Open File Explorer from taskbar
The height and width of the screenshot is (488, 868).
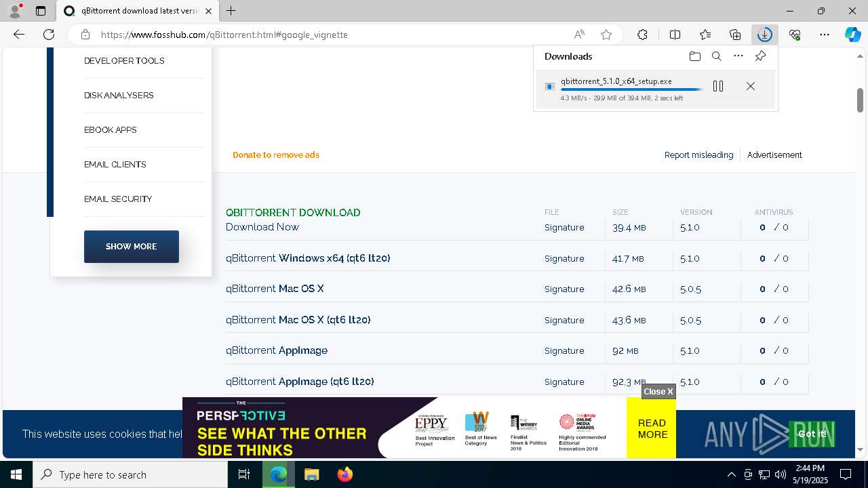click(x=311, y=474)
